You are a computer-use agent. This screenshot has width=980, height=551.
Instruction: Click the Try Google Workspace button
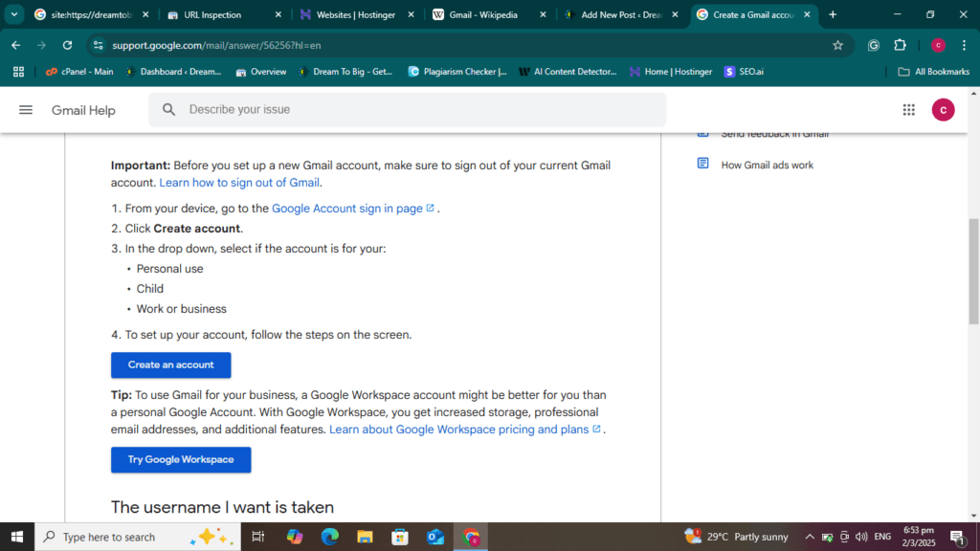coord(181,460)
